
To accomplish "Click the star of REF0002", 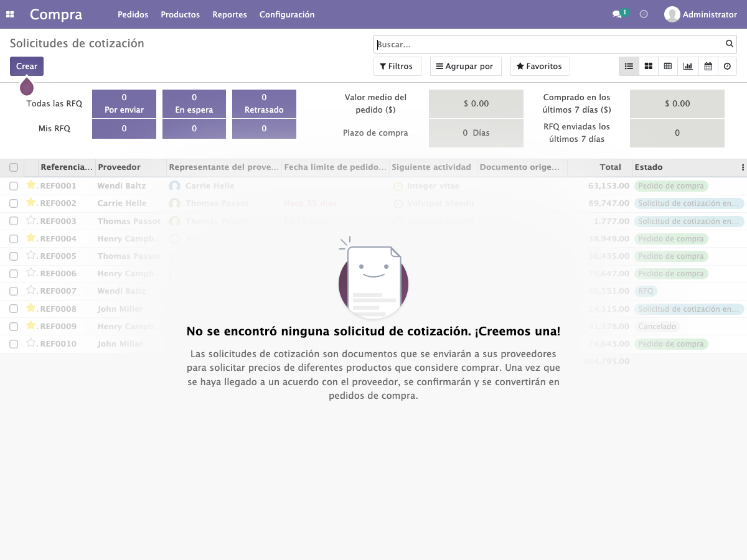I will pyautogui.click(x=31, y=202).
